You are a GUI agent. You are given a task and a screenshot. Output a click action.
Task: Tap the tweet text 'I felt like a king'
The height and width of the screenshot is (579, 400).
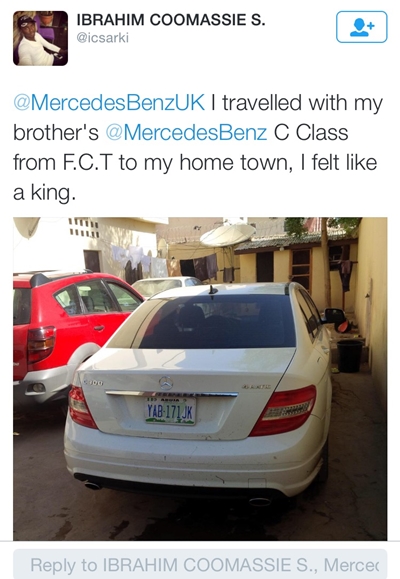click(x=195, y=178)
